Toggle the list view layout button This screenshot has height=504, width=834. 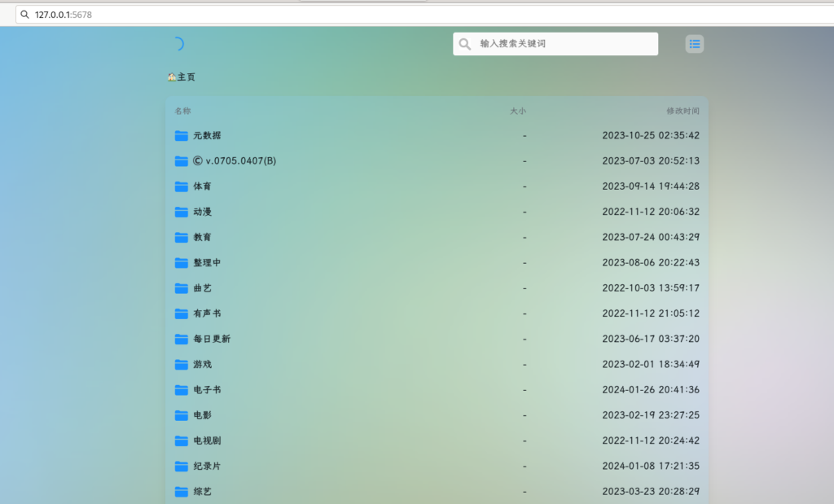(x=694, y=44)
